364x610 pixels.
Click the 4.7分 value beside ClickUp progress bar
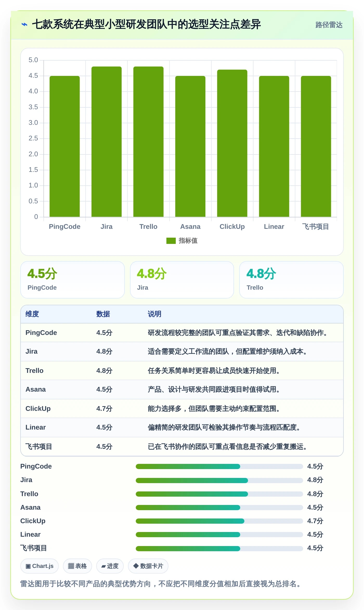point(315,521)
